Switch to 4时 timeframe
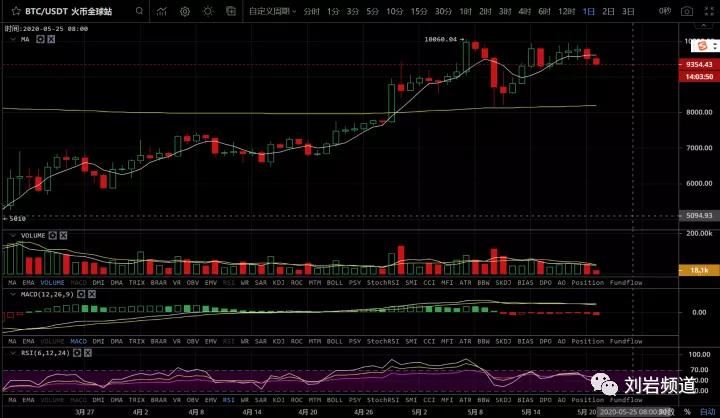 coord(524,11)
